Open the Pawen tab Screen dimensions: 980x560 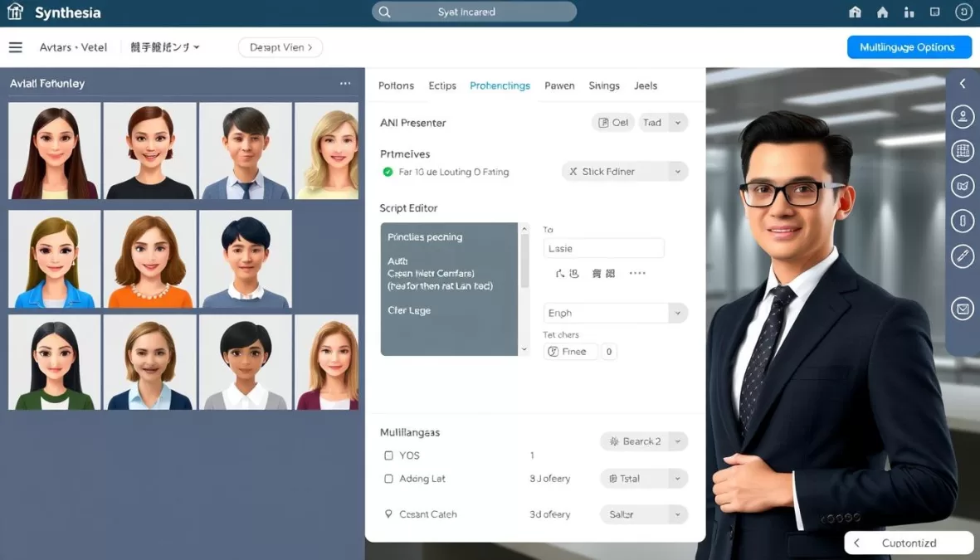(x=559, y=85)
